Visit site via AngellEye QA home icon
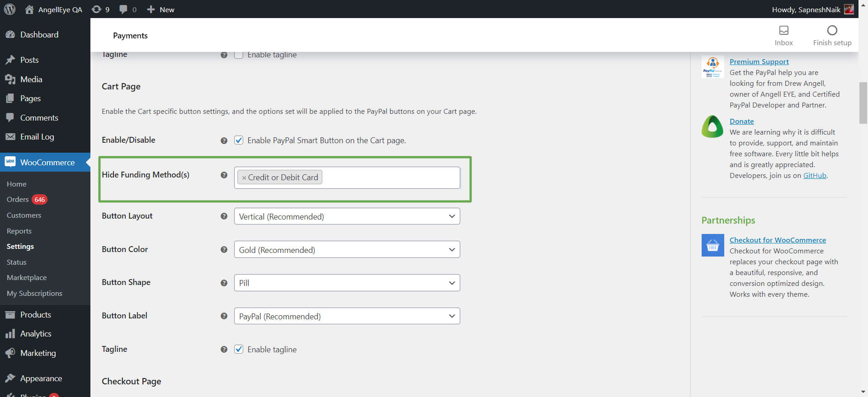 click(x=29, y=9)
